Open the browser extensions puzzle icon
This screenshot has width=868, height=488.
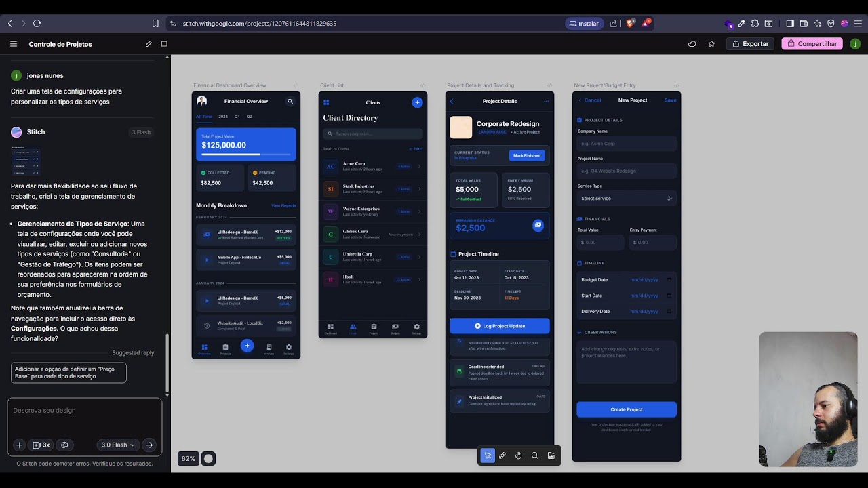pos(755,23)
